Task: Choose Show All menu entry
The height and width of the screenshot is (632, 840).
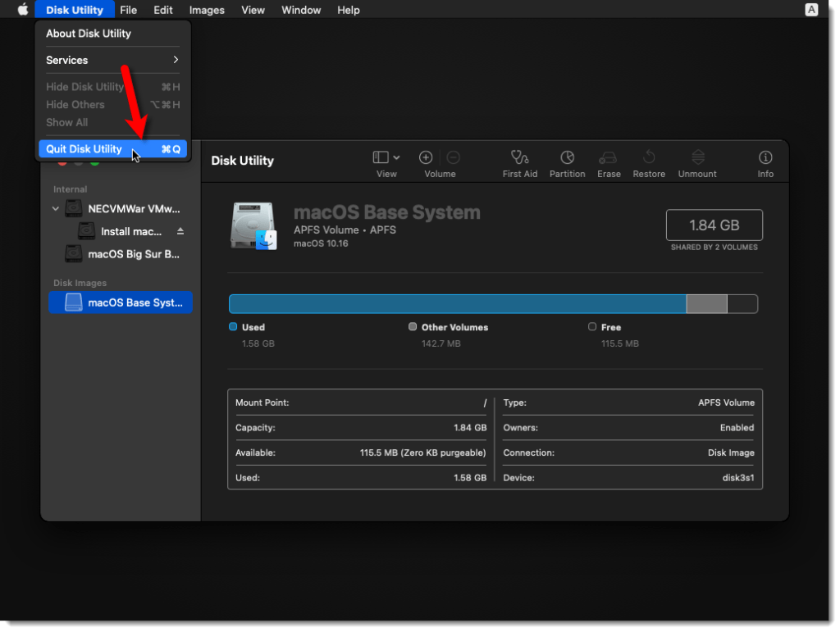Action: (112, 122)
